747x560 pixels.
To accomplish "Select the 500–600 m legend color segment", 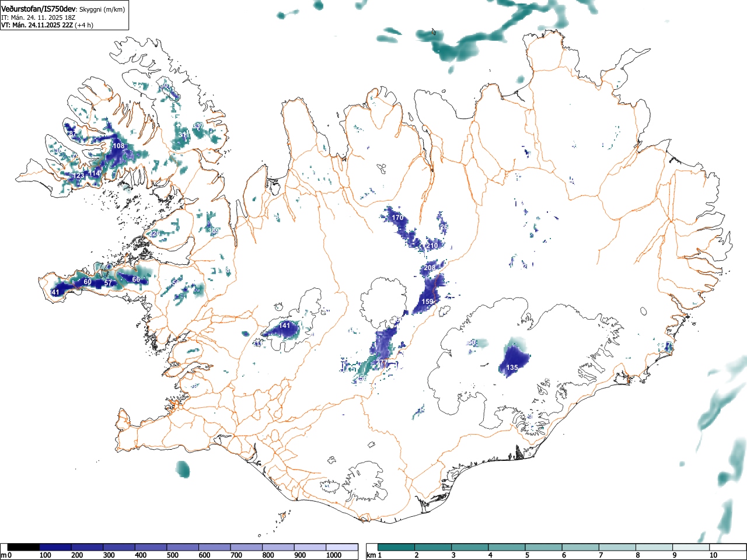I will coord(183,547).
